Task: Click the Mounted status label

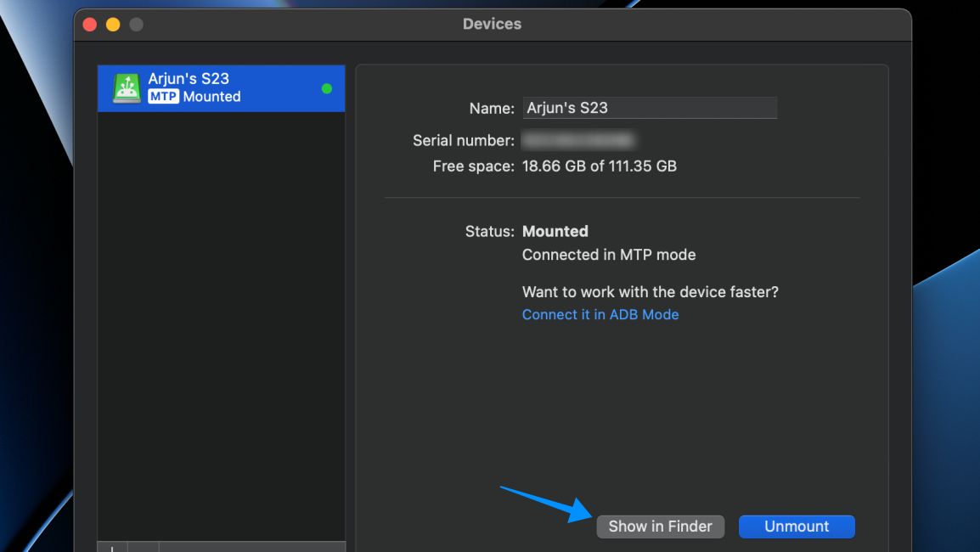Action: 555,231
